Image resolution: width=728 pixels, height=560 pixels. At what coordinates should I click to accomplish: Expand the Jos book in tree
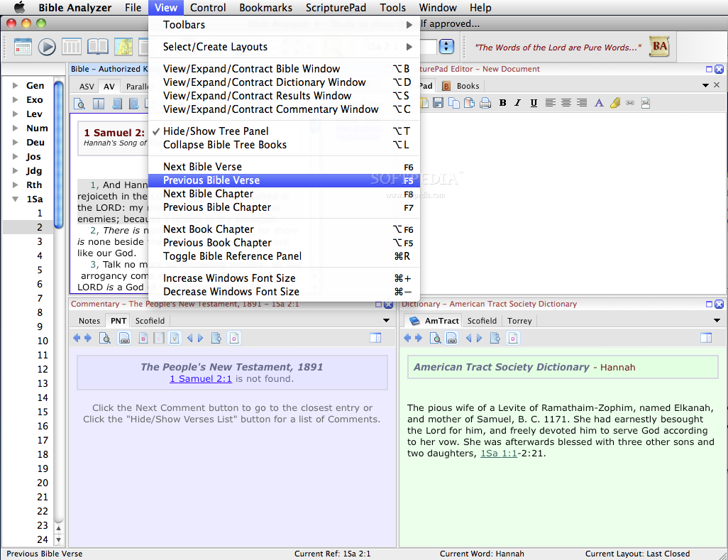coord(16,156)
